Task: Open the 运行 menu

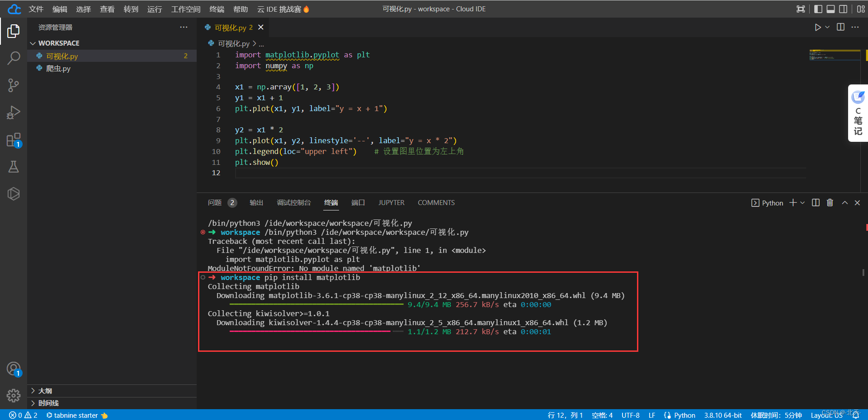Action: (155, 9)
